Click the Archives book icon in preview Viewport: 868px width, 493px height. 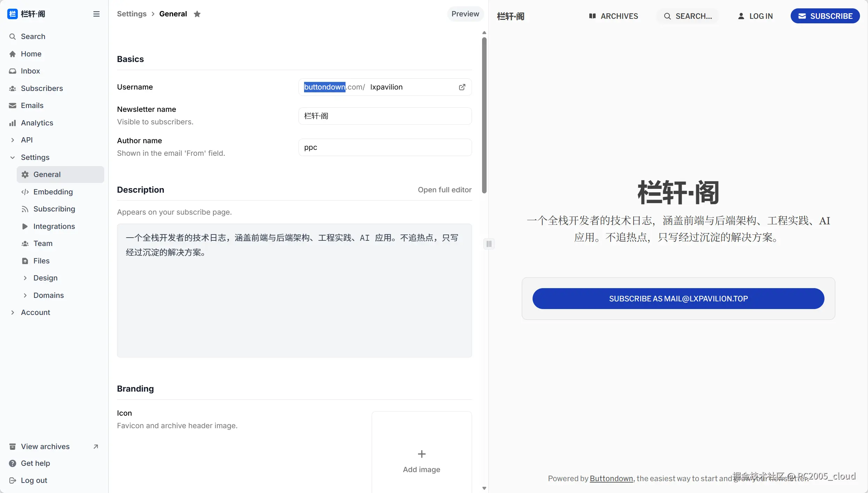592,16
